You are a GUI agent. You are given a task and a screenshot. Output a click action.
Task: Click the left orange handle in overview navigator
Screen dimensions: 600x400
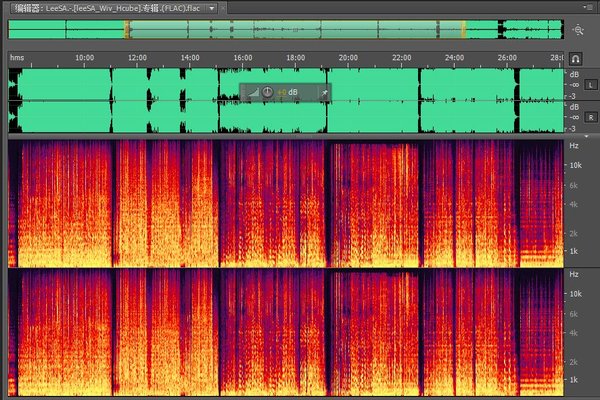(126, 30)
